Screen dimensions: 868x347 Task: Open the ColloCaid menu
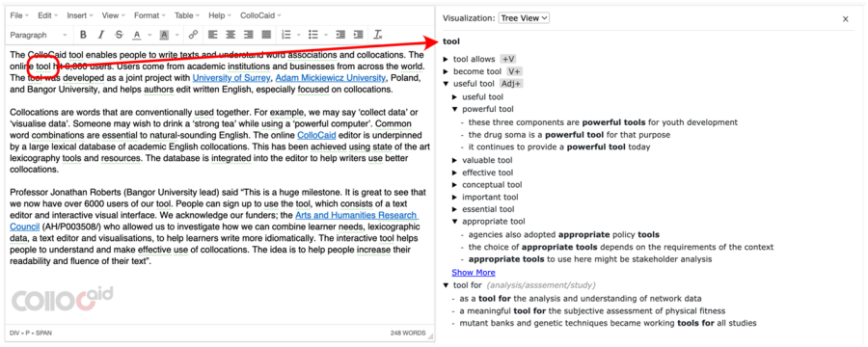tap(260, 15)
